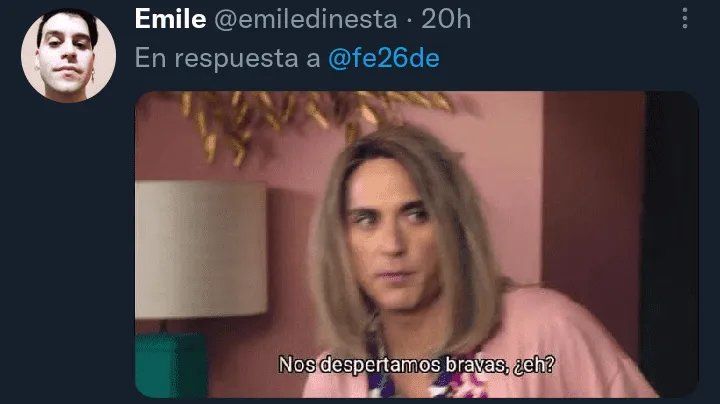Screen dimensions: 720x404
Task: Open the @emiledinesta handle profile
Action: point(306,19)
